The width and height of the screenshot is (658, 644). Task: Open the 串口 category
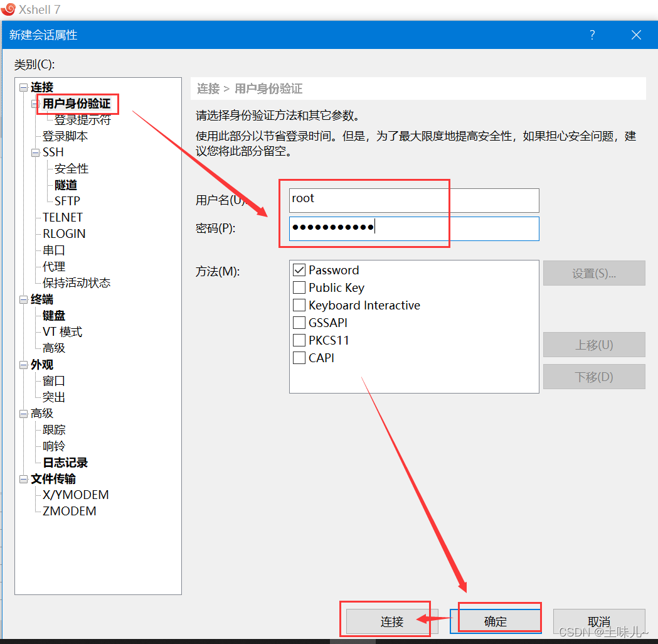54,250
